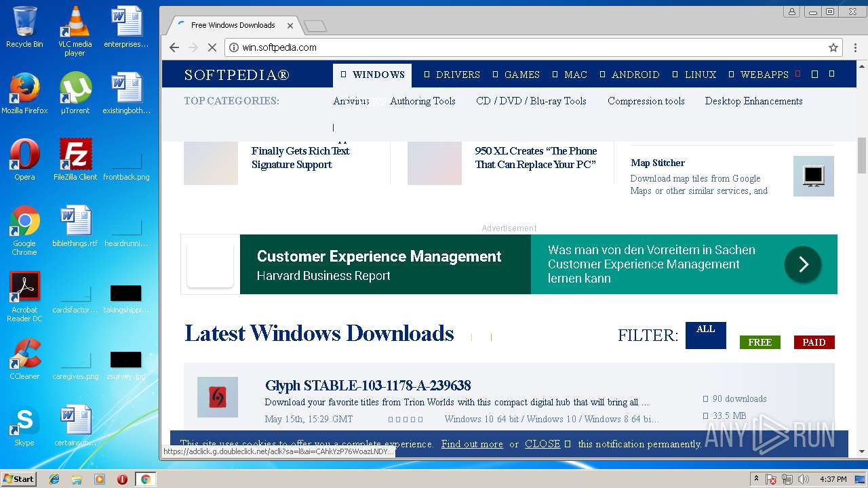
Task: Select the Skype desktop shortcut
Action: pos(24,426)
